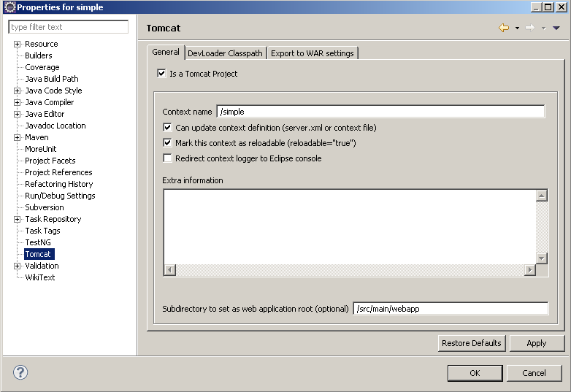Expand the Task Repository node
This screenshot has height=392, width=571.
click(x=17, y=219)
